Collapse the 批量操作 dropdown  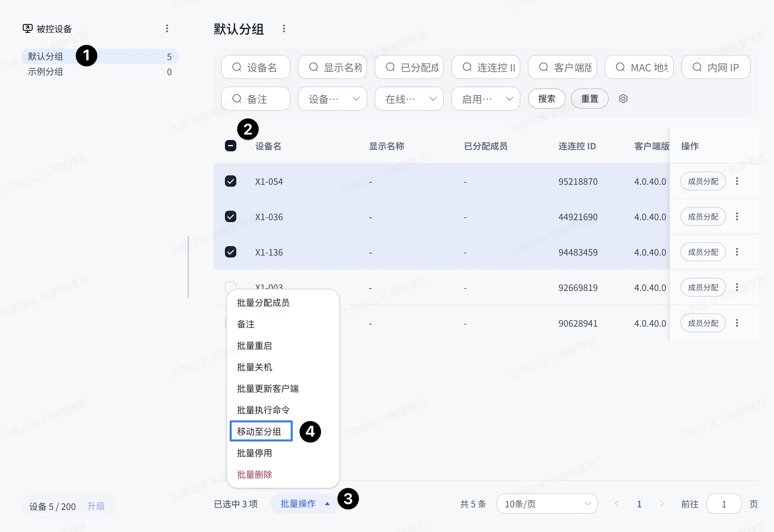[305, 504]
